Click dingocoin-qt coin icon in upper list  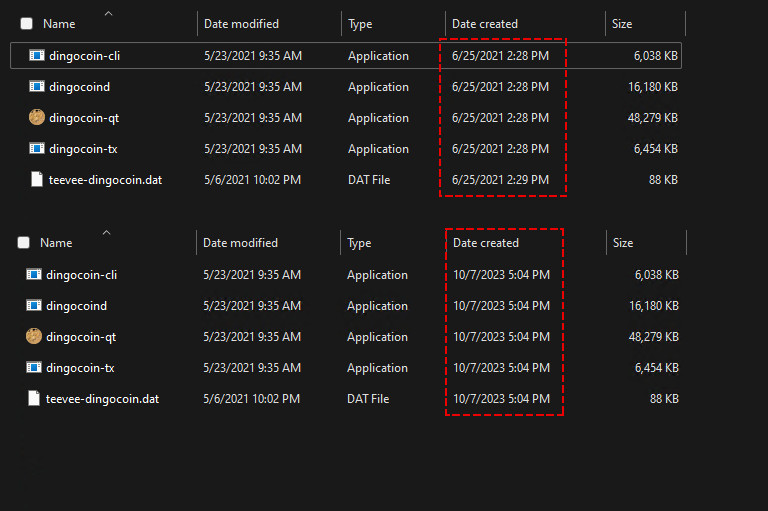(37, 117)
